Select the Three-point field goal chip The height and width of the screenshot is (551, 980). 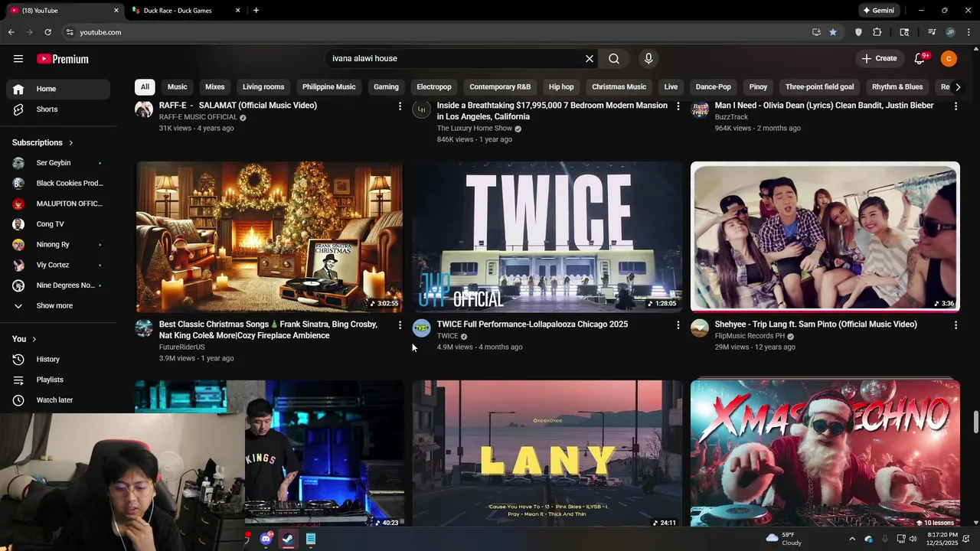coord(820,87)
